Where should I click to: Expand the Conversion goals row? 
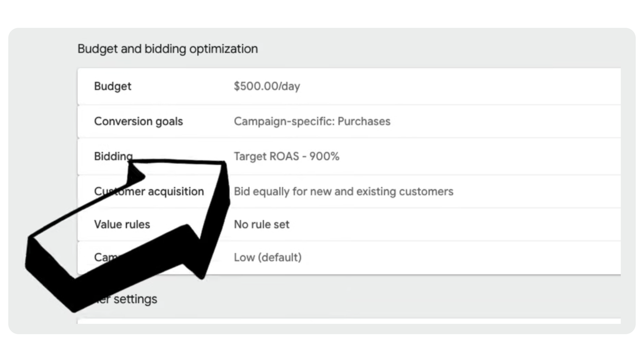tap(138, 121)
